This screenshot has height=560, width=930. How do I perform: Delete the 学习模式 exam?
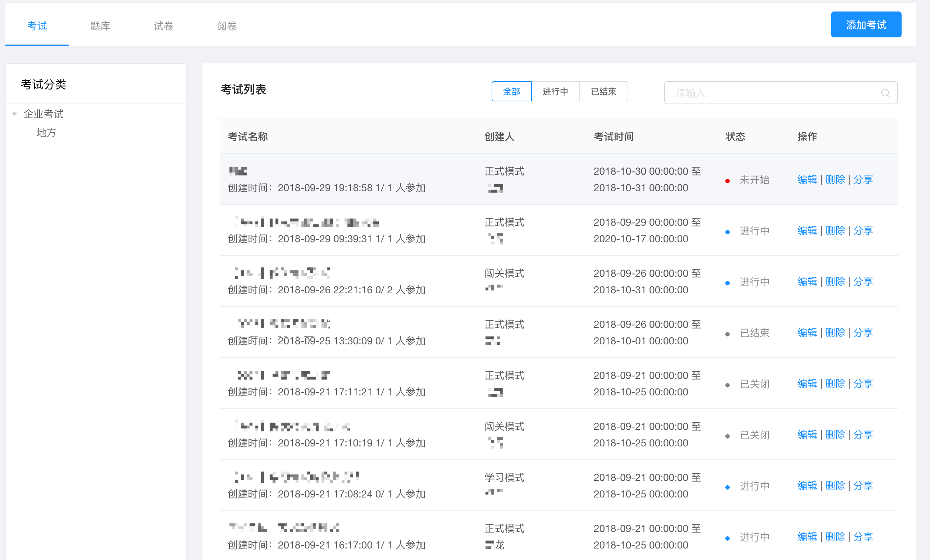click(835, 486)
